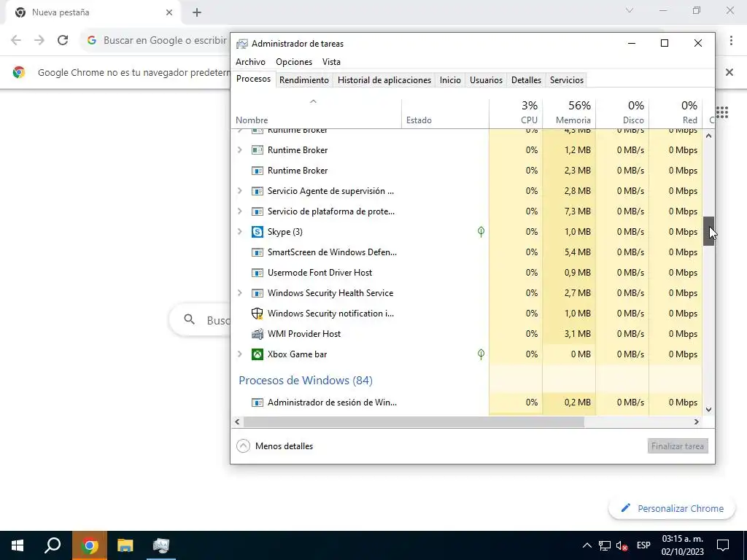The image size is (747, 560).
Task: Switch to the Servicios tab
Action: (566, 80)
